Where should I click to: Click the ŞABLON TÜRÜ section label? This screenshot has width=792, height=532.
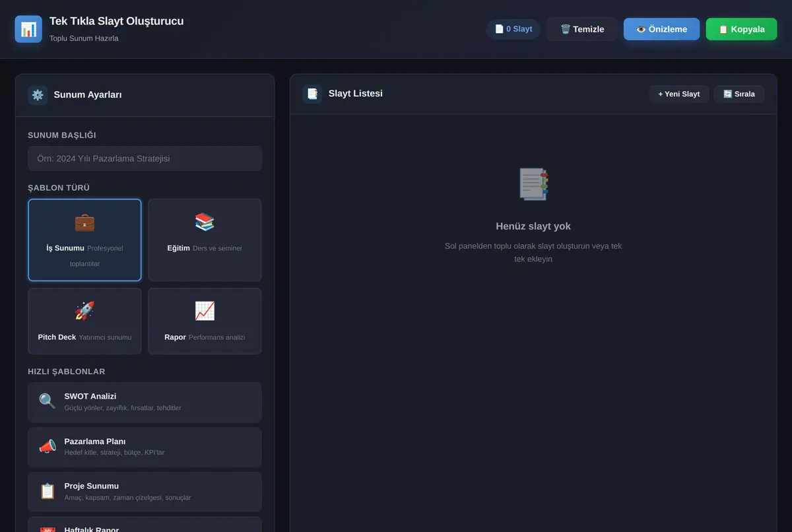tap(59, 188)
